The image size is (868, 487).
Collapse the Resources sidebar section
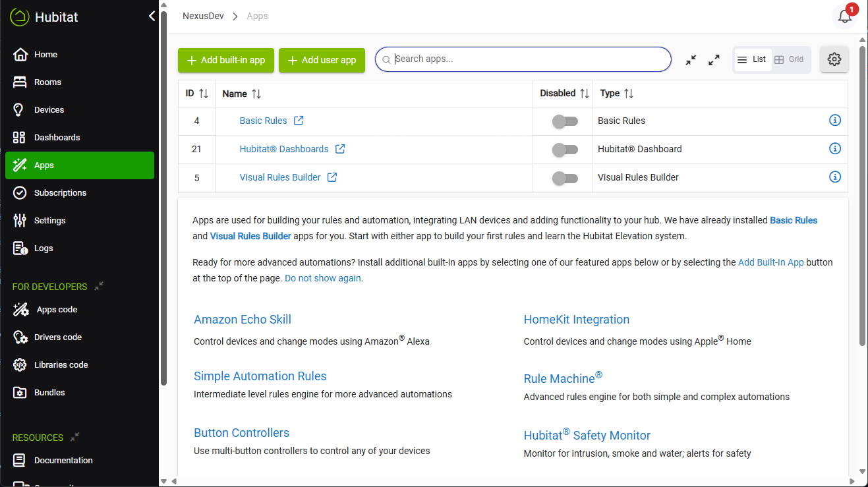[x=75, y=437]
